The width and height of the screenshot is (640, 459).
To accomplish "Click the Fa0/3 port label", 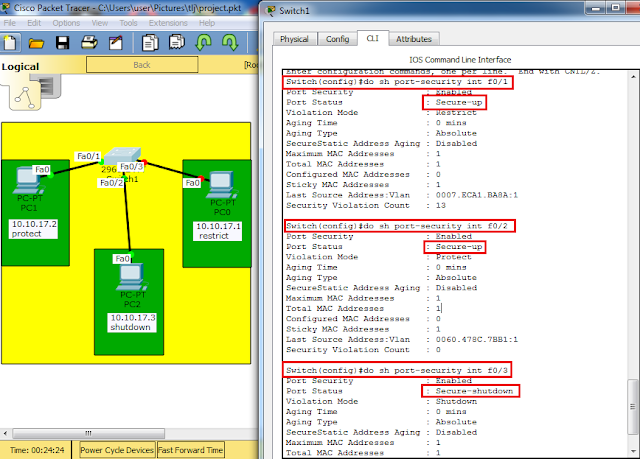I will (131, 166).
